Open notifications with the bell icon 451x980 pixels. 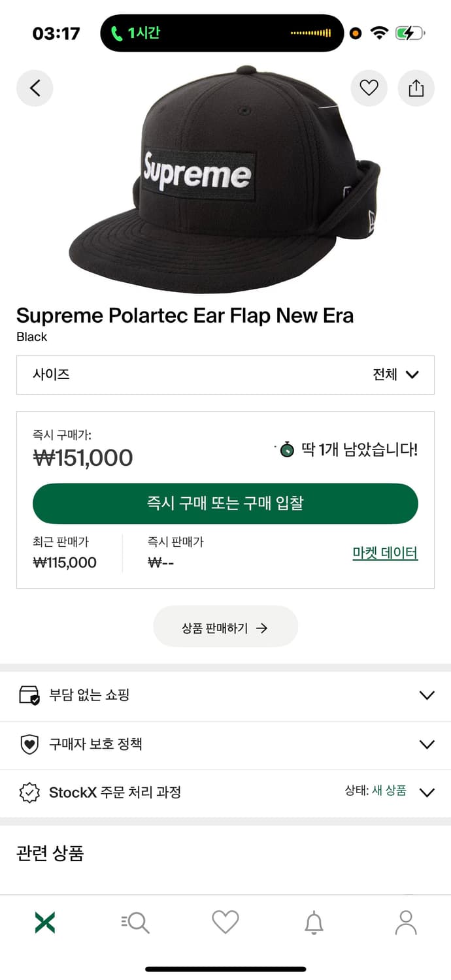[315, 922]
